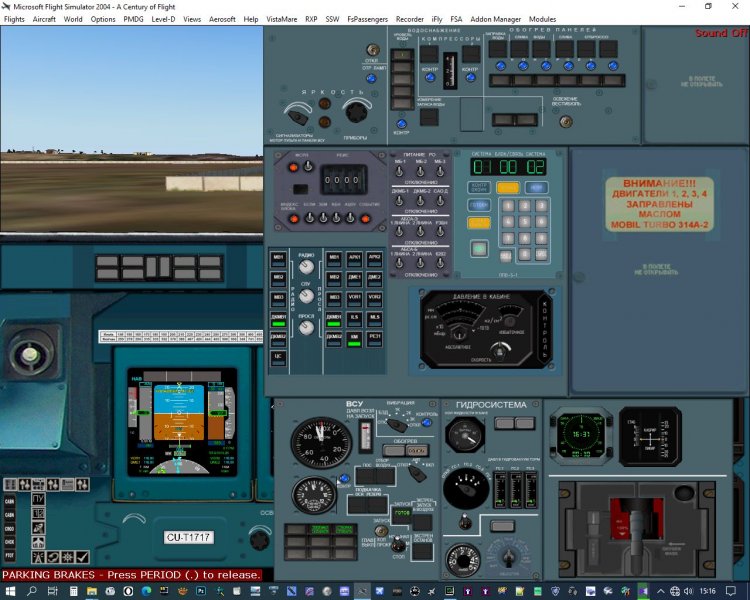Turn the РАДИО volume knob

click(306, 268)
